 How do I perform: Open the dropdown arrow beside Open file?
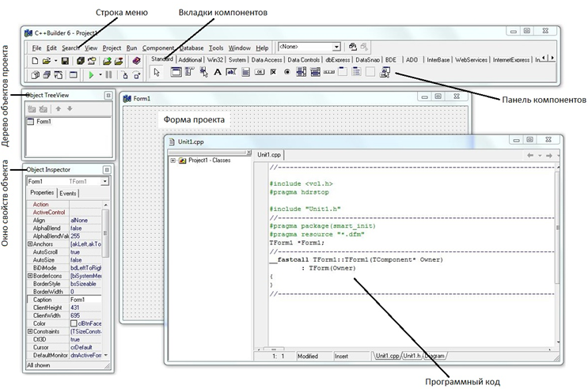click(55, 61)
